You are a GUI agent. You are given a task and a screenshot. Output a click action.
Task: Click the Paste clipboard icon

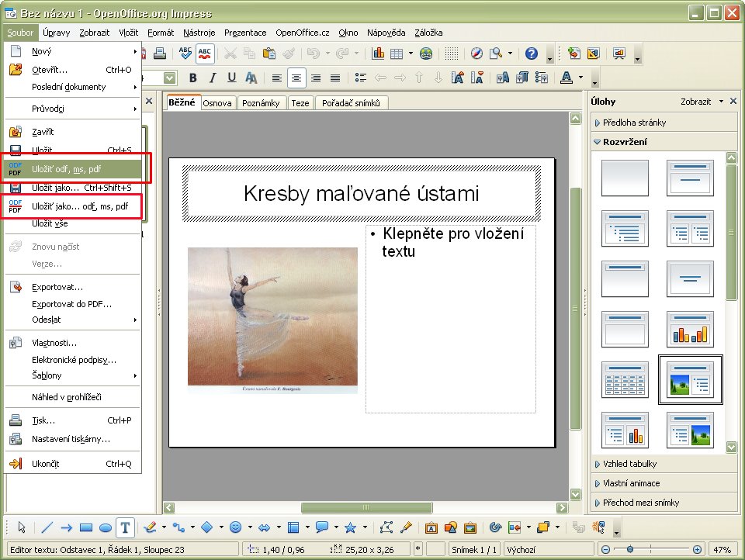269,54
